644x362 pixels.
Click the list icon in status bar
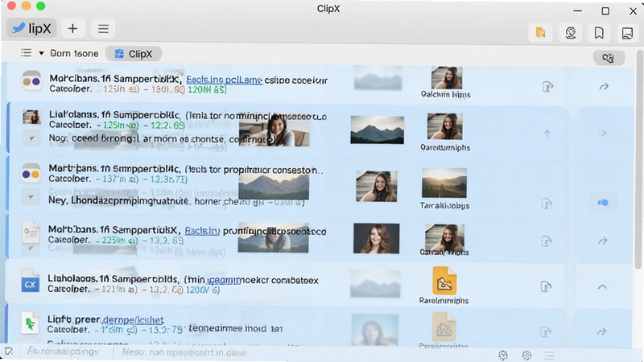click(550, 355)
